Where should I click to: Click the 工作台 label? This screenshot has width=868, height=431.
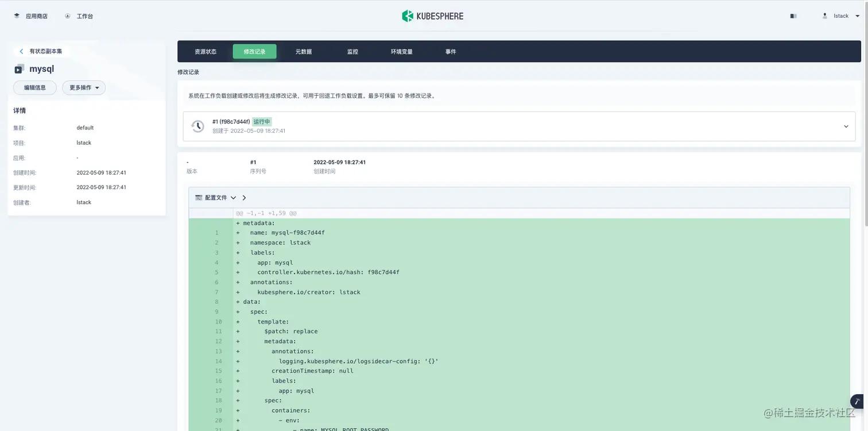tap(85, 16)
